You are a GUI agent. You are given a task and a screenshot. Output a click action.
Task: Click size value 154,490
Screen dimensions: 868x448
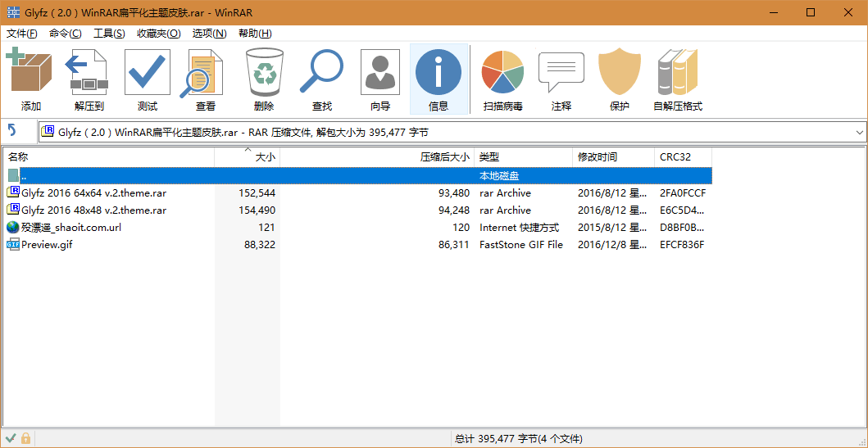(255, 210)
